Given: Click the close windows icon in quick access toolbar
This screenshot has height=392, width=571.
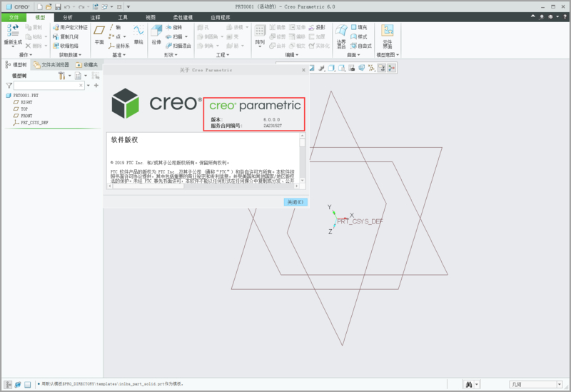Looking at the screenshot, I should (x=119, y=6).
